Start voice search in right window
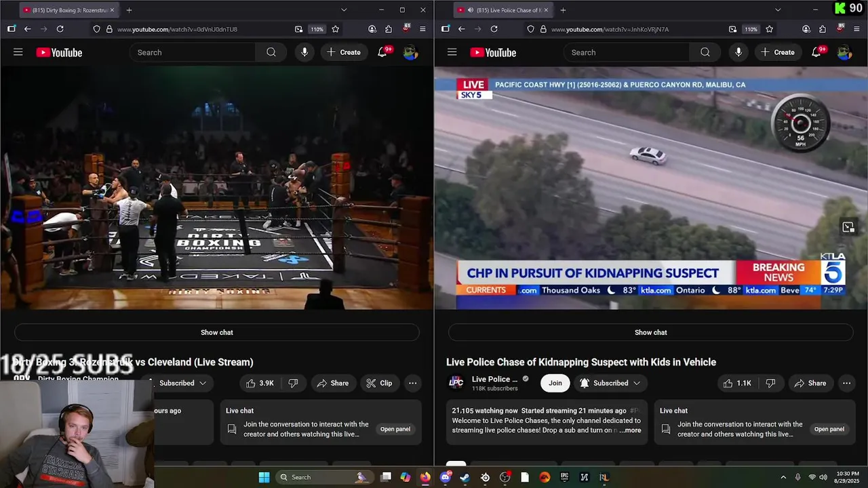 [738, 52]
